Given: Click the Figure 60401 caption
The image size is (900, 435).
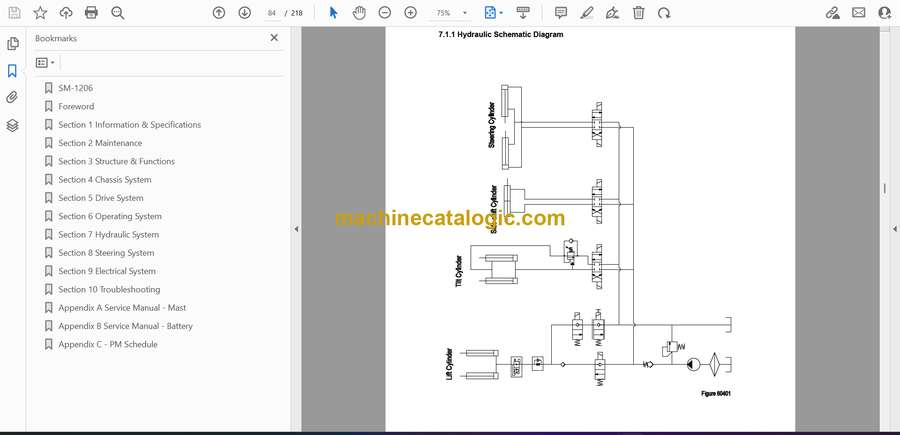Looking at the screenshot, I should [x=715, y=394].
